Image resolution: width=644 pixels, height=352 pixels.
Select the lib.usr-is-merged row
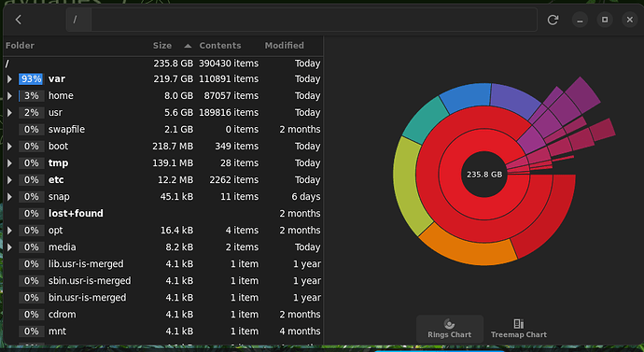click(x=163, y=264)
